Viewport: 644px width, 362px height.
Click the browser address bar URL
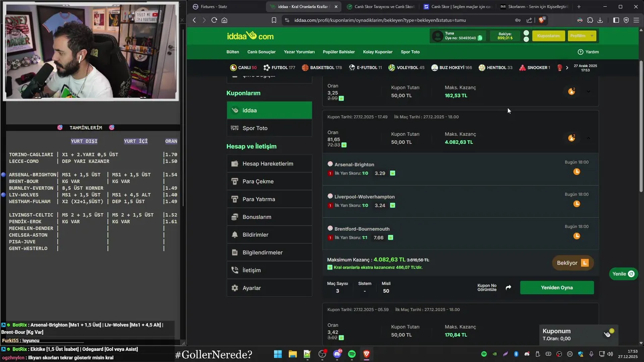(380, 20)
